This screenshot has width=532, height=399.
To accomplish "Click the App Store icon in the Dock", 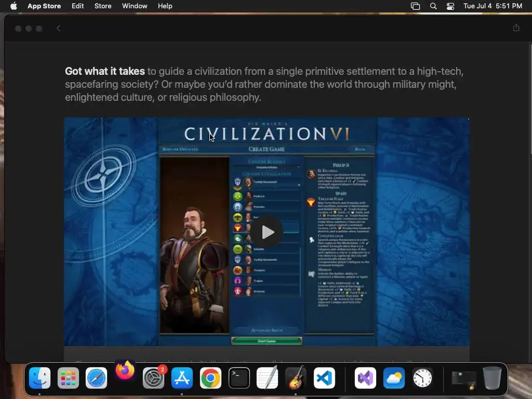I will pyautogui.click(x=182, y=378).
